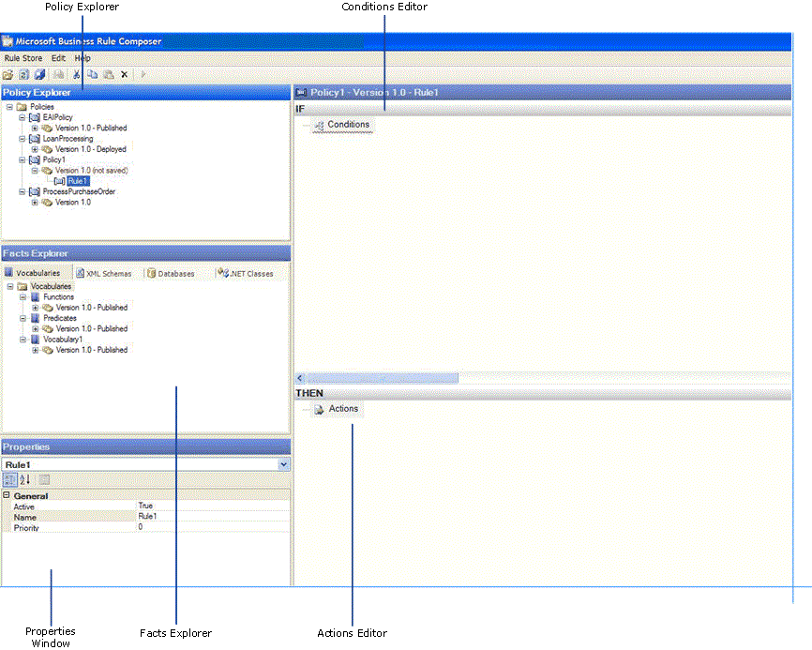
Task: Click the Conditions node icon in IF pane
Action: pos(320,125)
